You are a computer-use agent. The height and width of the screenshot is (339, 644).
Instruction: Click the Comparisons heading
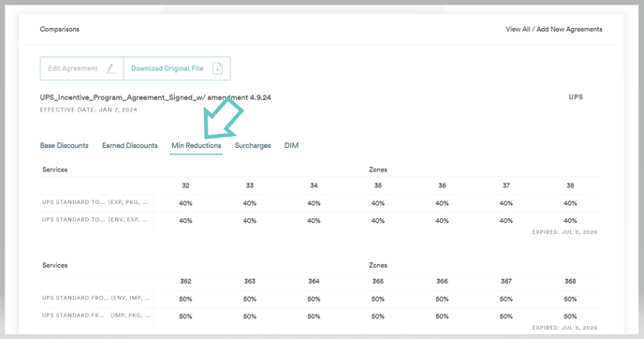click(60, 29)
